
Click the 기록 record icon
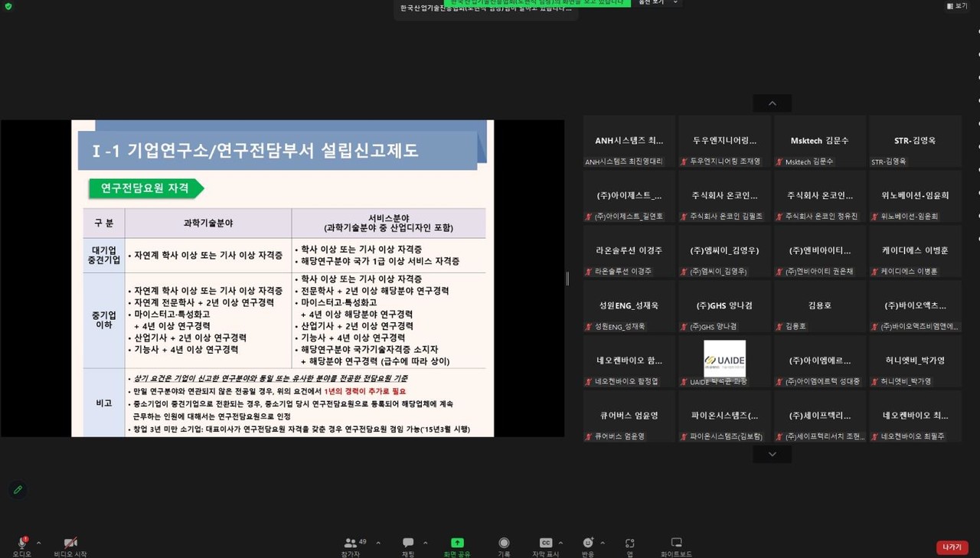tap(504, 543)
